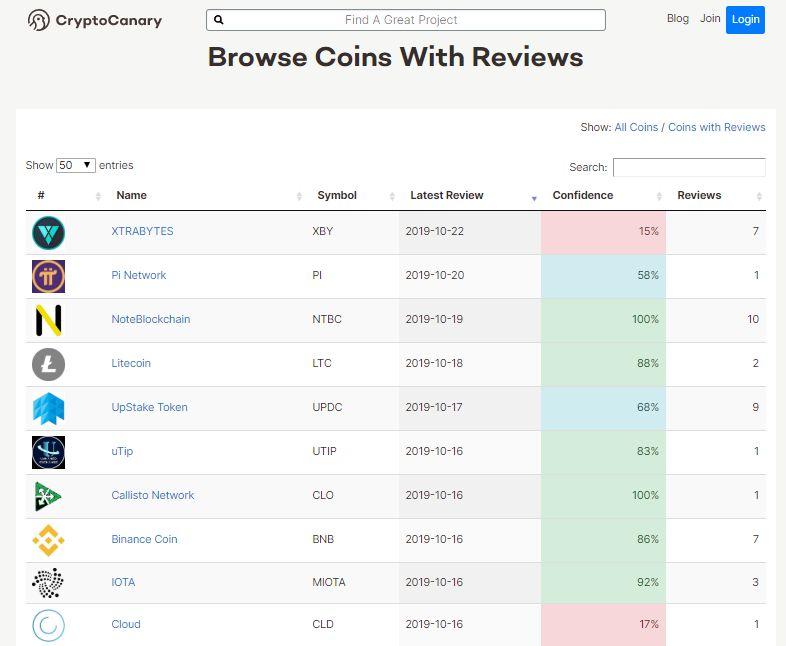Screen dimensions: 786x646
Task: Click the 92% confidence cell
Action: 604,582
